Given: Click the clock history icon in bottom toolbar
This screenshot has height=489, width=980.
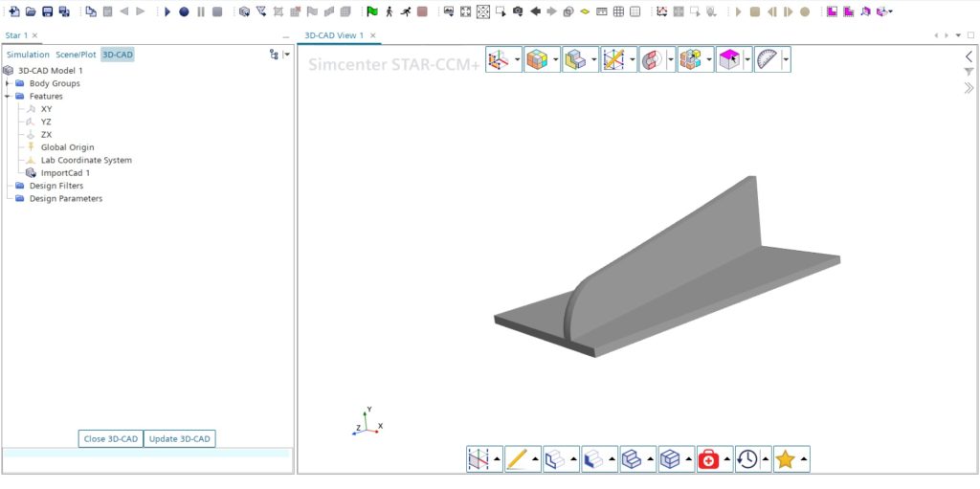Looking at the screenshot, I should (x=746, y=459).
